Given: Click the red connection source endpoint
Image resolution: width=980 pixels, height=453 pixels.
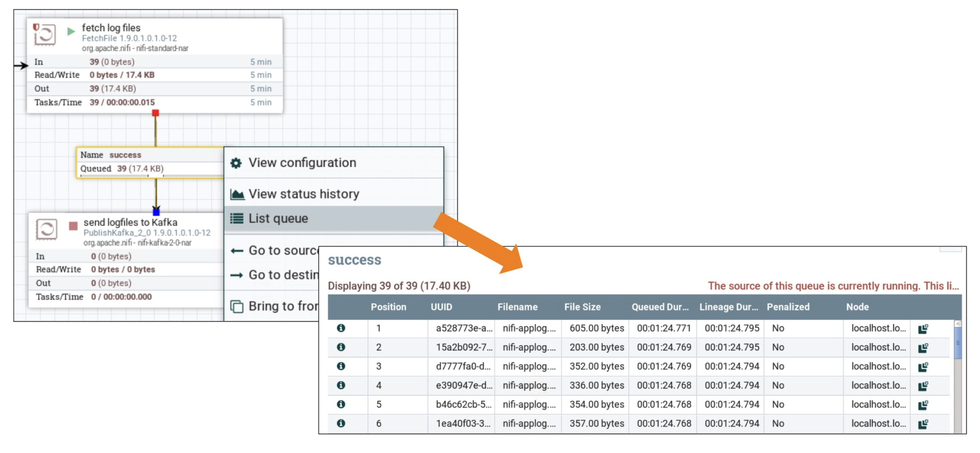Looking at the screenshot, I should click(155, 113).
